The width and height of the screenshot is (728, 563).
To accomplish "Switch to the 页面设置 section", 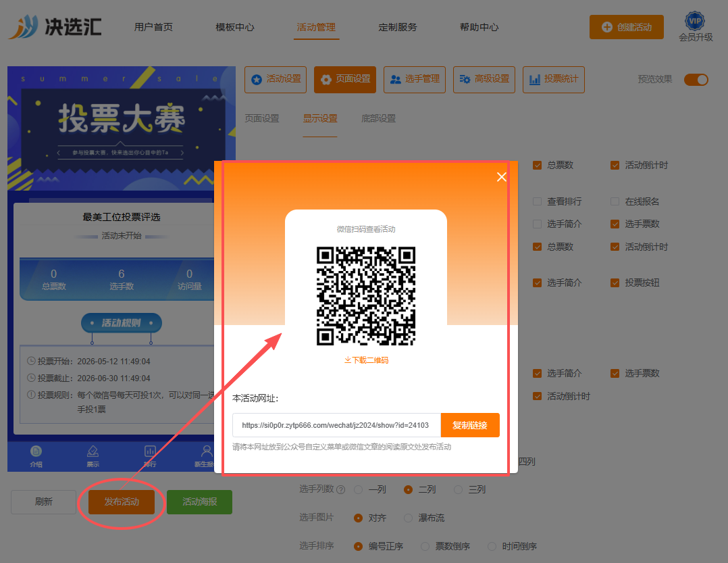I will pyautogui.click(x=345, y=80).
